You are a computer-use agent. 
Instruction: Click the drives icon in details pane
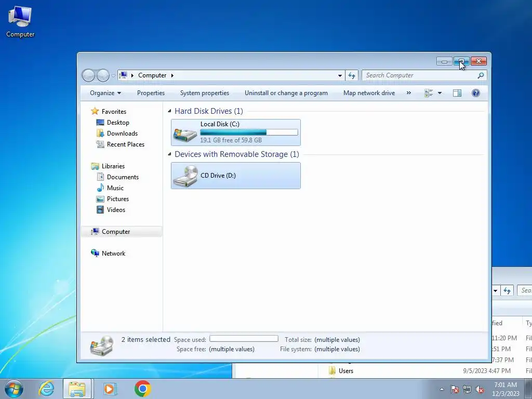point(101,345)
